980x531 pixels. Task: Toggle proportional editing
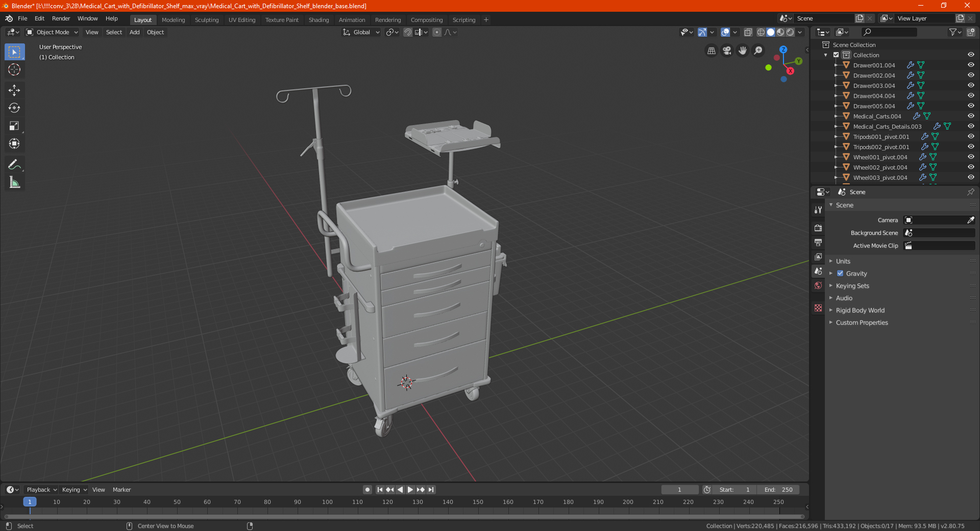coord(437,32)
